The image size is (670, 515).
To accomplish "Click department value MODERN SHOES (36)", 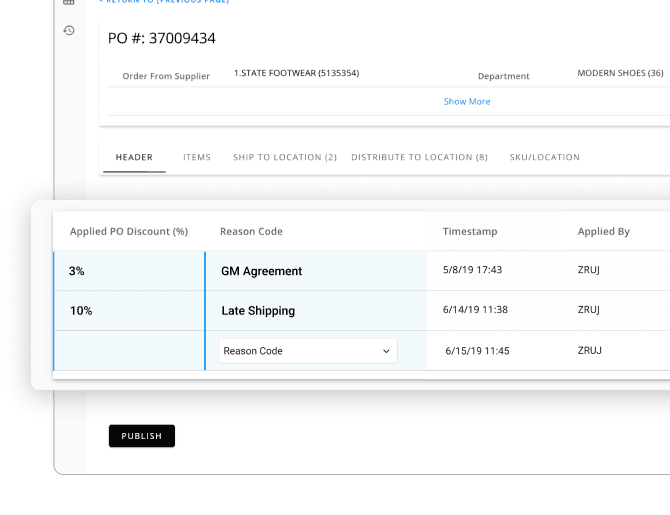I will (x=620, y=73).
